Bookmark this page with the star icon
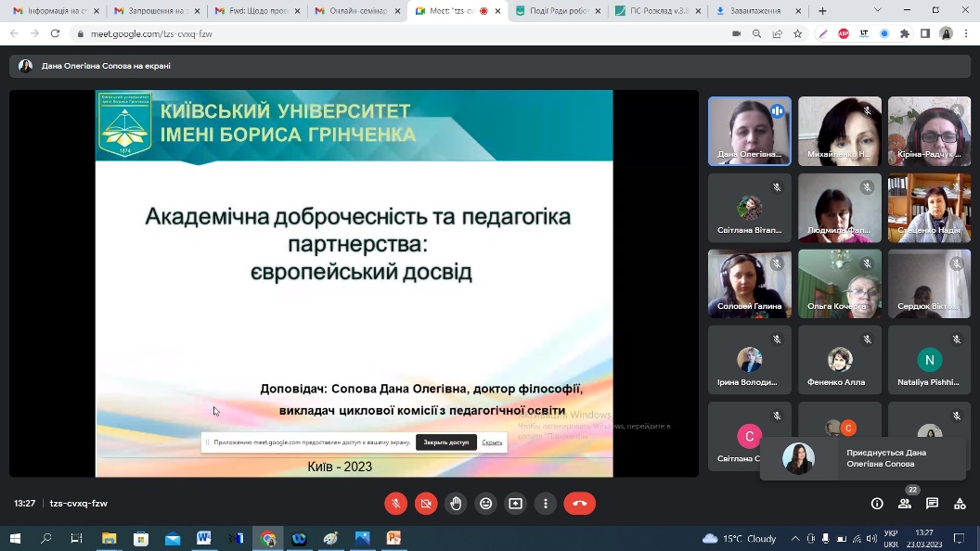The width and height of the screenshot is (980, 551). (797, 33)
